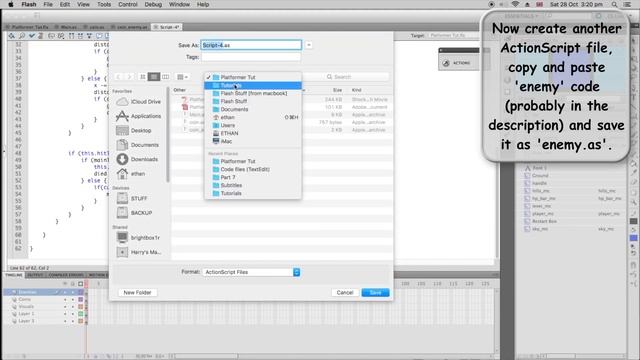
Task: Click the Tags input field
Action: pos(251,57)
